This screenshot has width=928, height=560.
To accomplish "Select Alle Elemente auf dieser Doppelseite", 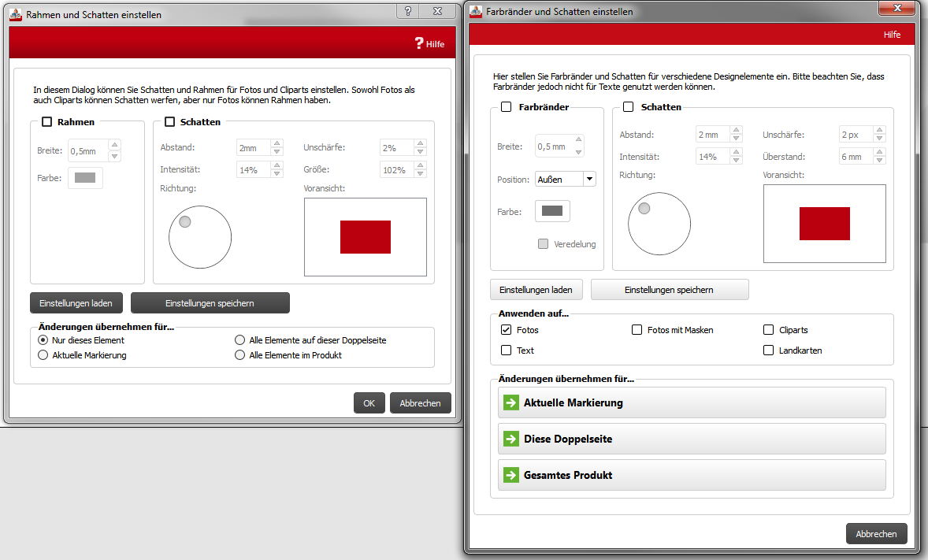I will 239,339.
